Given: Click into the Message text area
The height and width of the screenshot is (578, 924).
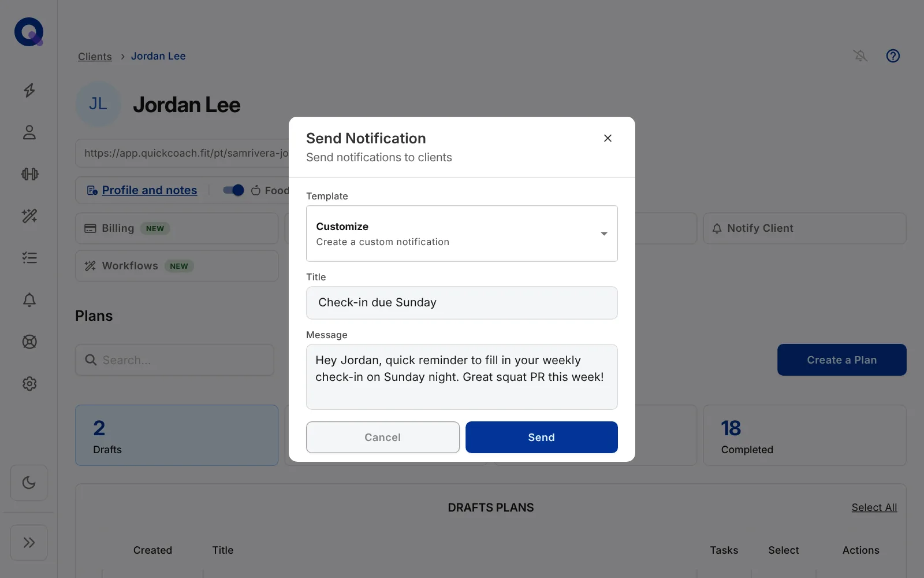Looking at the screenshot, I should tap(462, 377).
